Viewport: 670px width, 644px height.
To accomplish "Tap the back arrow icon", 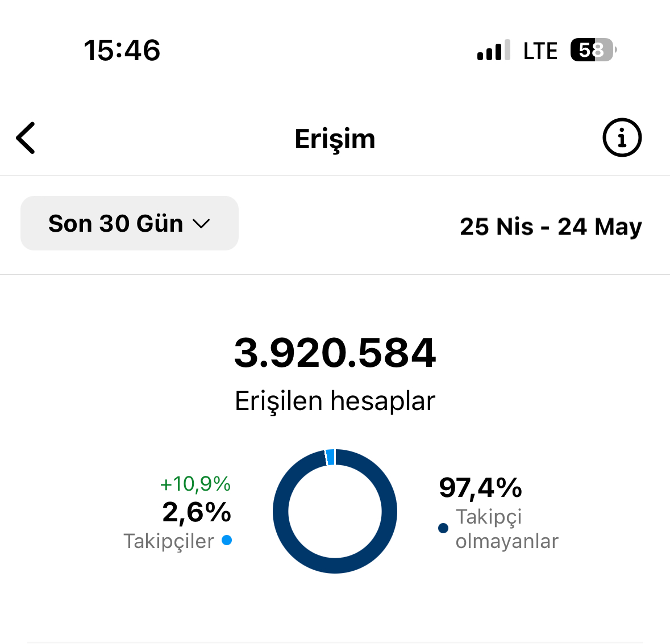I will pos(26,138).
